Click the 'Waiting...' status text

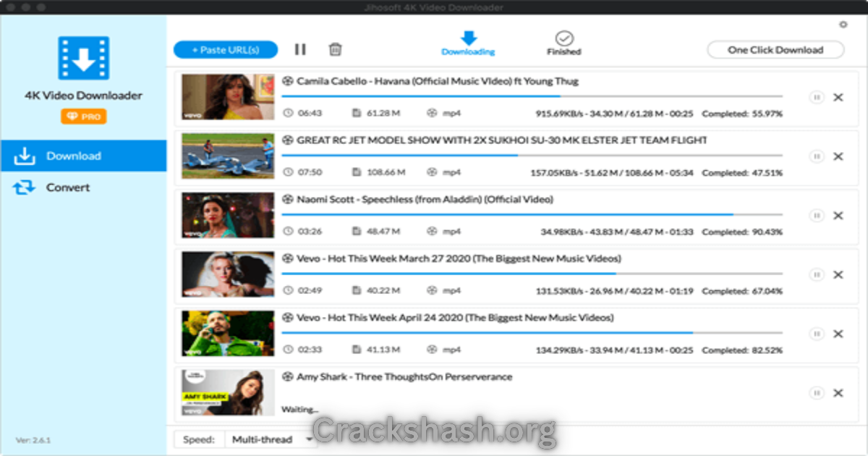click(x=299, y=410)
